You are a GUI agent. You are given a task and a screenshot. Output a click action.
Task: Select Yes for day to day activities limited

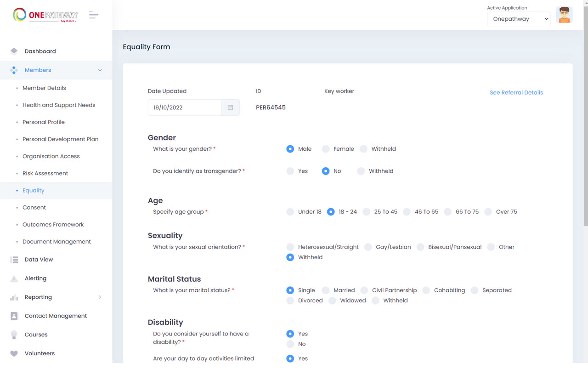pyautogui.click(x=290, y=358)
